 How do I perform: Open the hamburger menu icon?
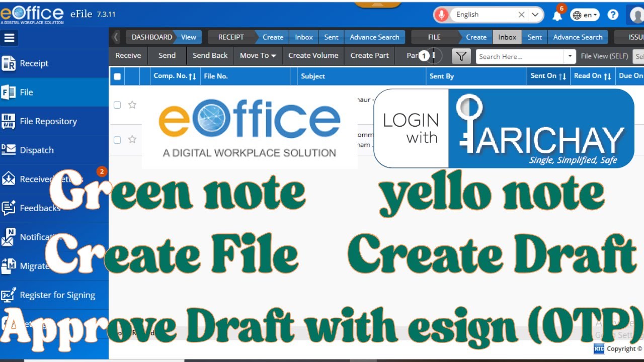[10, 38]
